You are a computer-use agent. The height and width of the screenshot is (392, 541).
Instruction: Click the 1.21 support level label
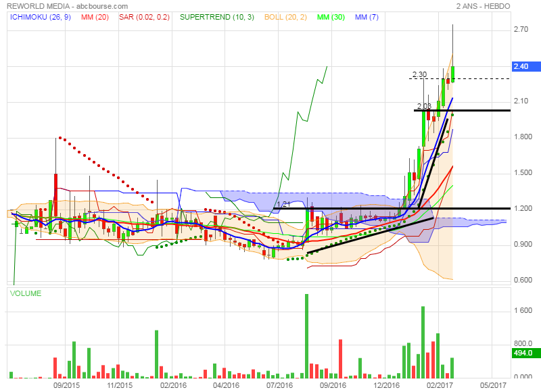click(283, 204)
